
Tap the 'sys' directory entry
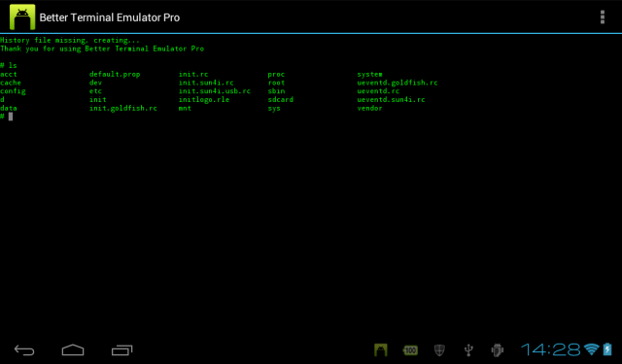(x=274, y=108)
